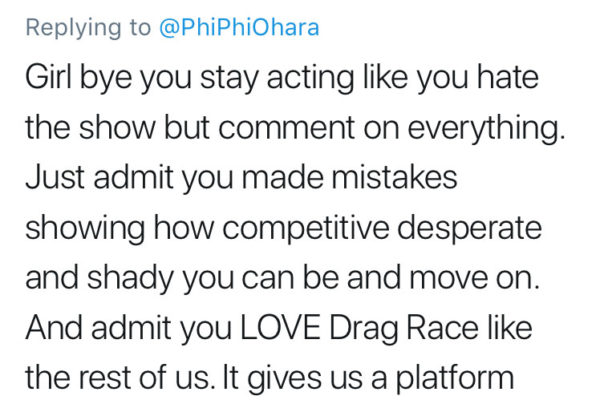This screenshot has height=400, width=600.
Task: Click the 'Replying to' label text
Action: coord(88,29)
